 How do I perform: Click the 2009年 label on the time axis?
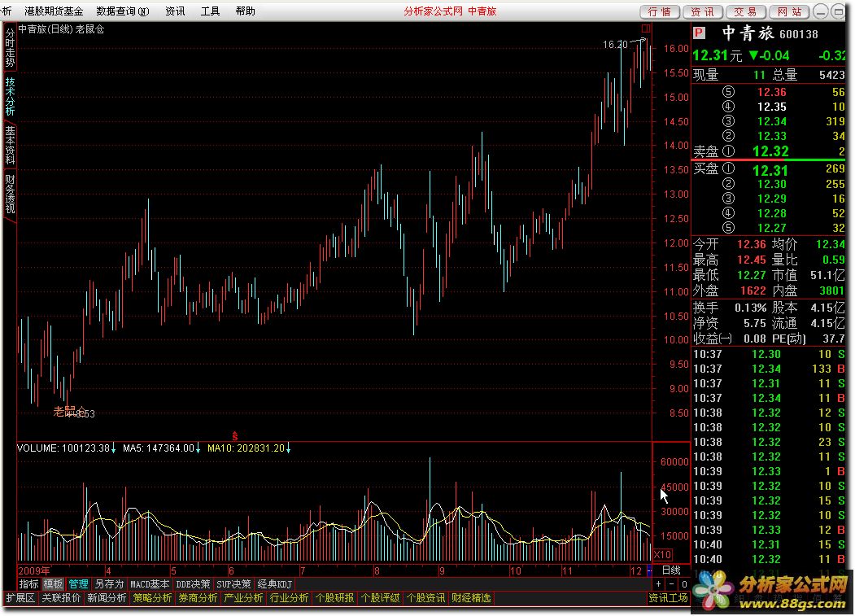[34, 570]
